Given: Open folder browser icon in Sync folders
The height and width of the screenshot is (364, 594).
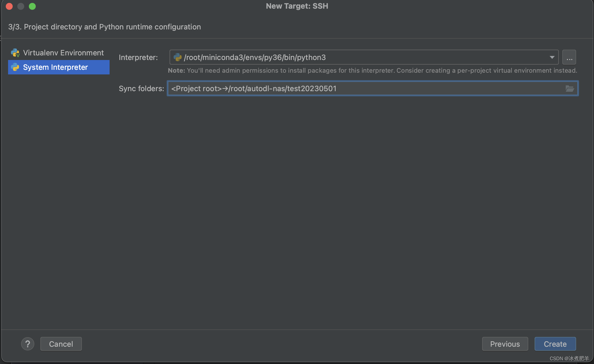Looking at the screenshot, I should (x=569, y=89).
